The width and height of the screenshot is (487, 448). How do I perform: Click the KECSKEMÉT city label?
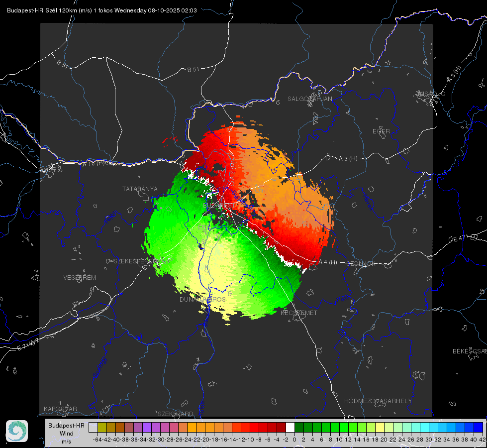tap(299, 313)
